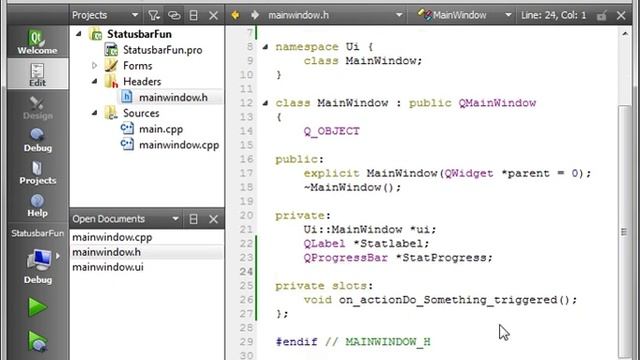Viewport: 640px width, 360px height.
Task: Click on QLabel type on line 22
Action: pos(324,244)
